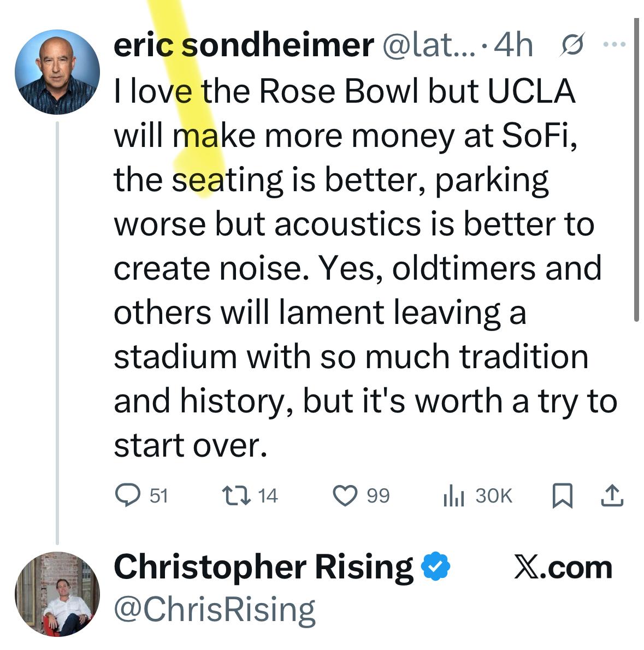The image size is (644, 650).
Task: Share the tweet via the upload arrow icon
Action: (x=612, y=495)
